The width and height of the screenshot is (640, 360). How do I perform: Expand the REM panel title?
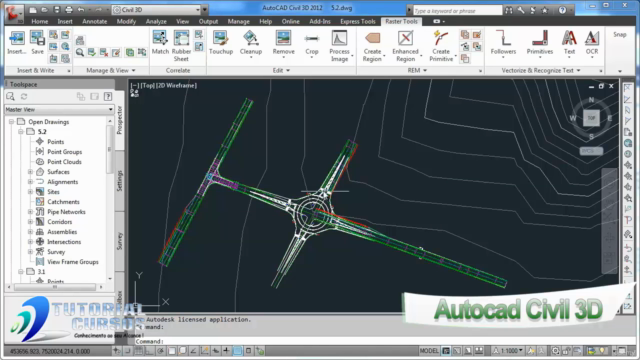417,70
